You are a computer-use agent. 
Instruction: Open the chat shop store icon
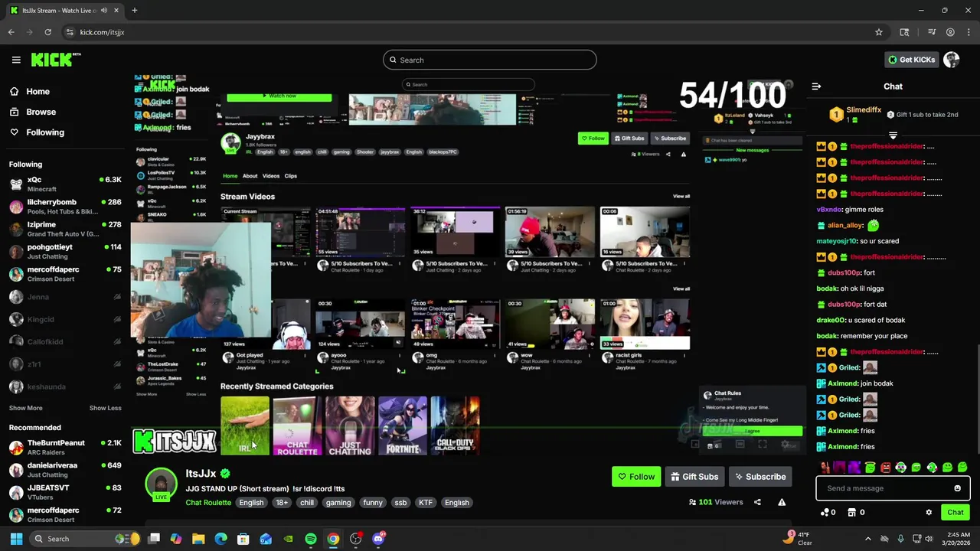pos(856,513)
